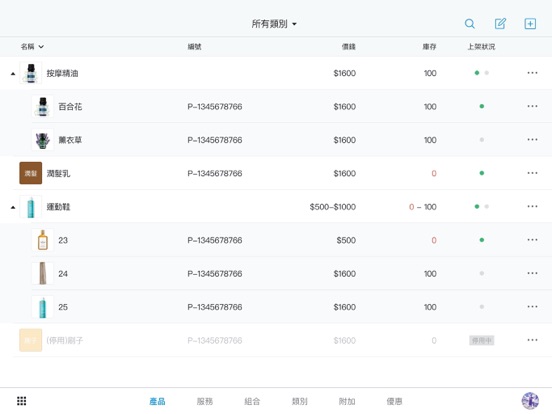Open more options for variant 25 row
The height and width of the screenshot is (414, 552).
pos(532,307)
